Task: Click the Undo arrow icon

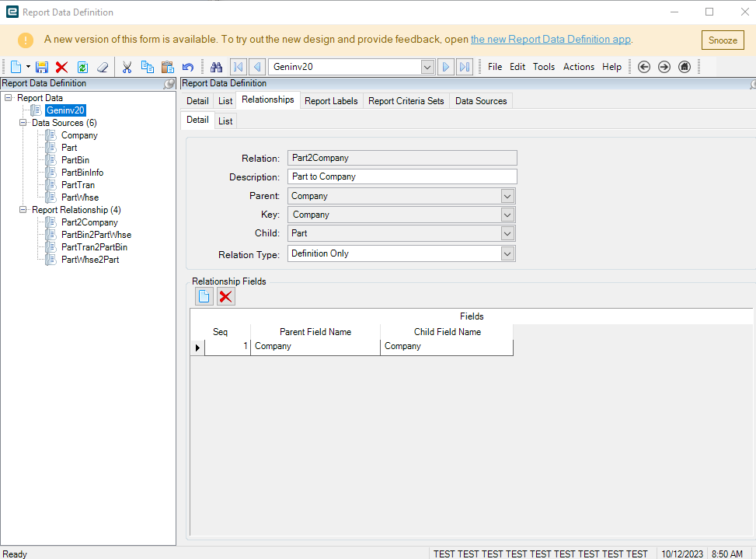Action: pyautogui.click(x=188, y=67)
